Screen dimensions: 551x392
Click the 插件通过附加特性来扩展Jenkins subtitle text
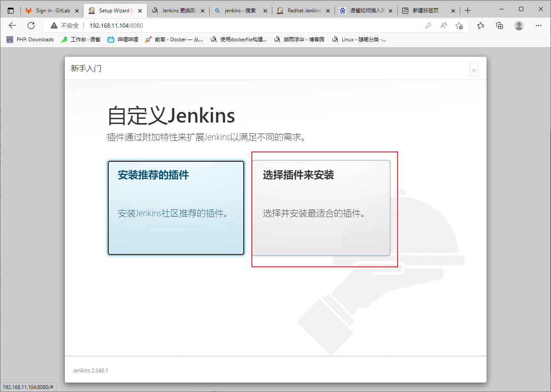tap(207, 137)
